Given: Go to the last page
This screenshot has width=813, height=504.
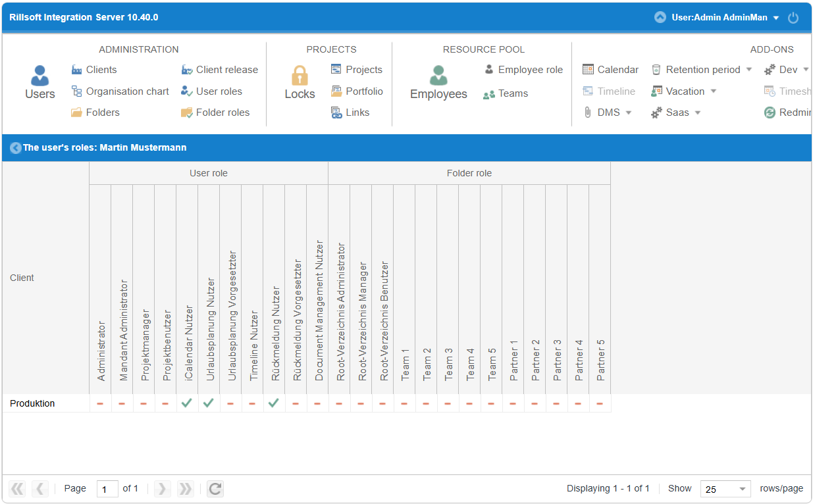Looking at the screenshot, I should tap(186, 488).
